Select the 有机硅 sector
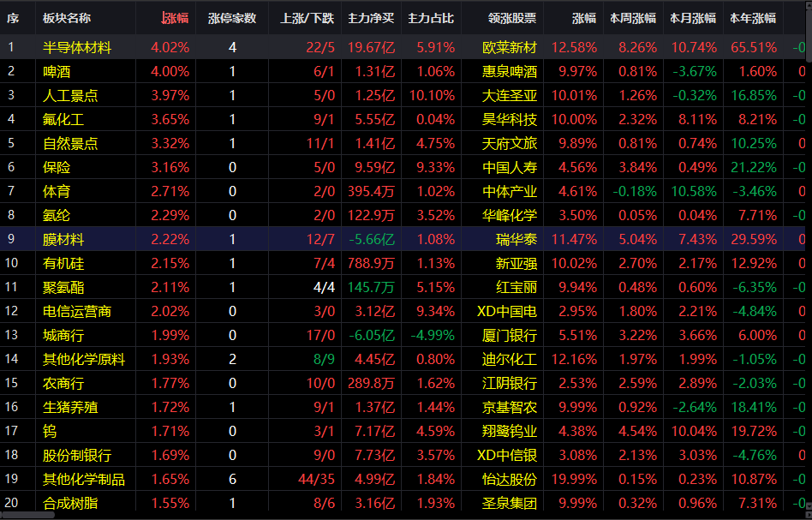This screenshot has height=520, width=812. click(63, 264)
